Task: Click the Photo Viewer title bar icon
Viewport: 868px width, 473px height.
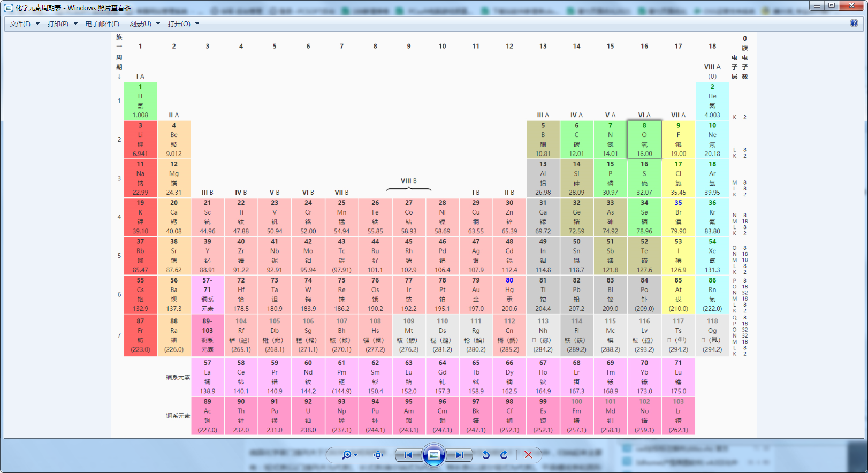Action: point(9,7)
